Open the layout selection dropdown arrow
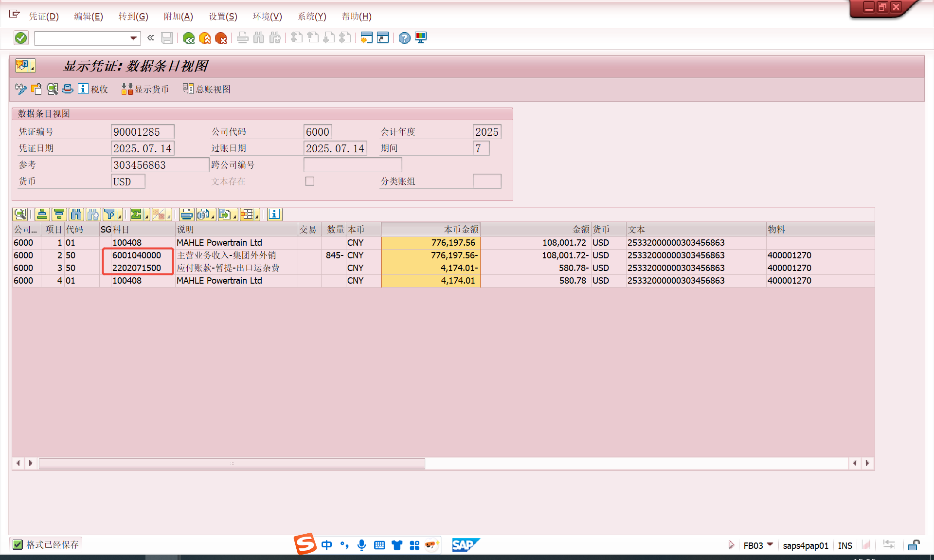 click(x=256, y=216)
